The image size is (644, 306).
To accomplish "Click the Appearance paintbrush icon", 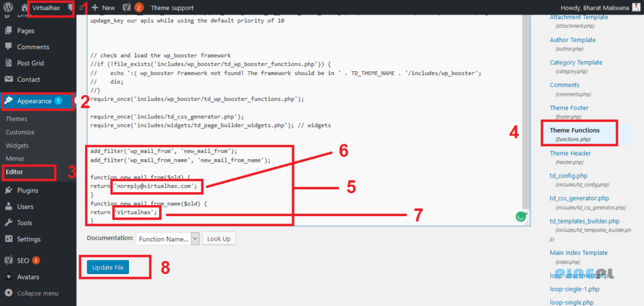I will point(9,101).
